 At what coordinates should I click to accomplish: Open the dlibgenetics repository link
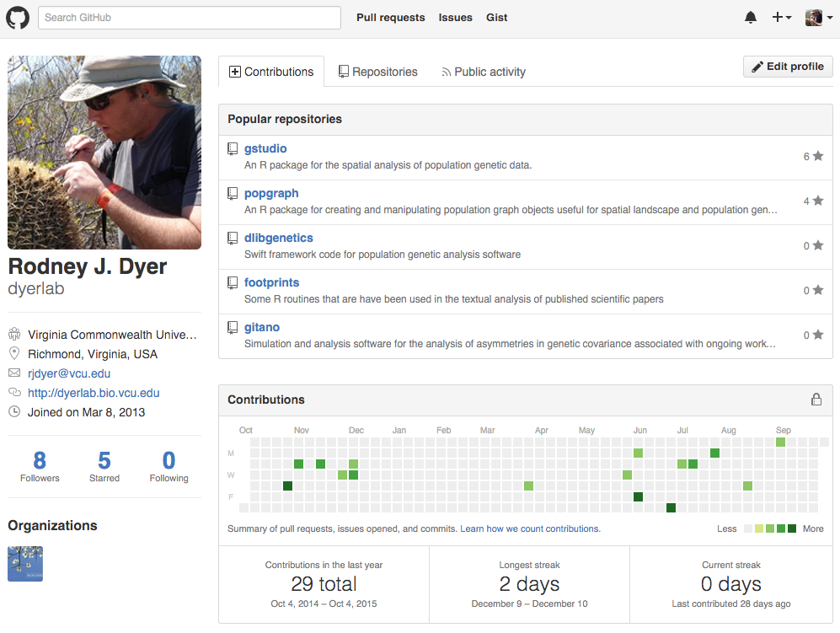(x=279, y=238)
